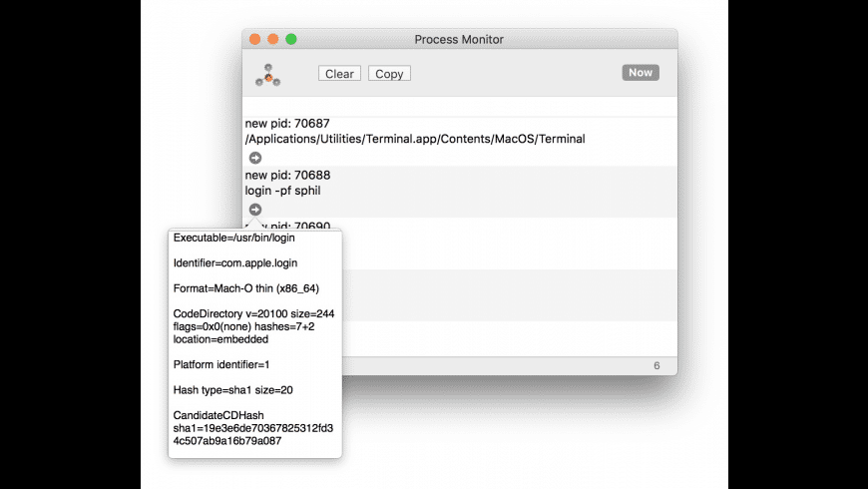This screenshot has height=489, width=868.
Task: Select the 'new pid: 70687' text
Action: [x=287, y=124]
